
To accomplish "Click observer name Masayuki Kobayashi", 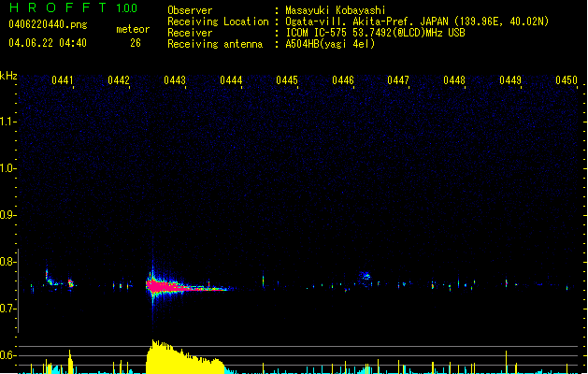I will pos(336,10).
